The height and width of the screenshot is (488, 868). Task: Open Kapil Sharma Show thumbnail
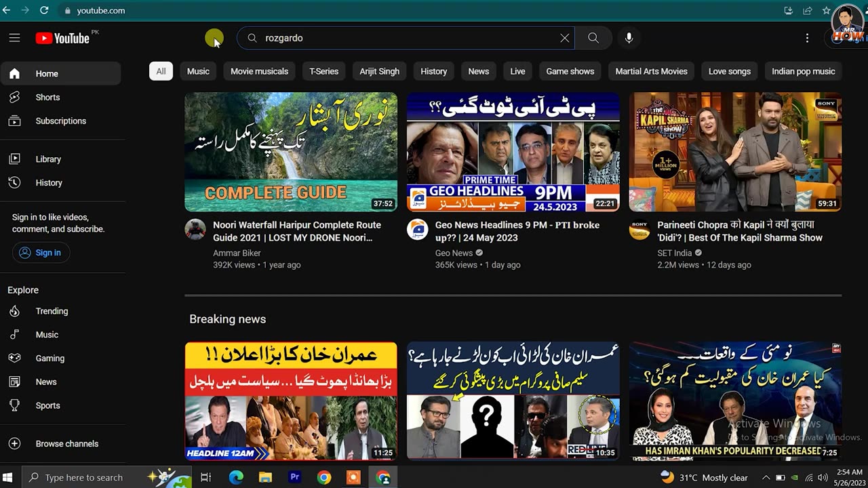(735, 152)
